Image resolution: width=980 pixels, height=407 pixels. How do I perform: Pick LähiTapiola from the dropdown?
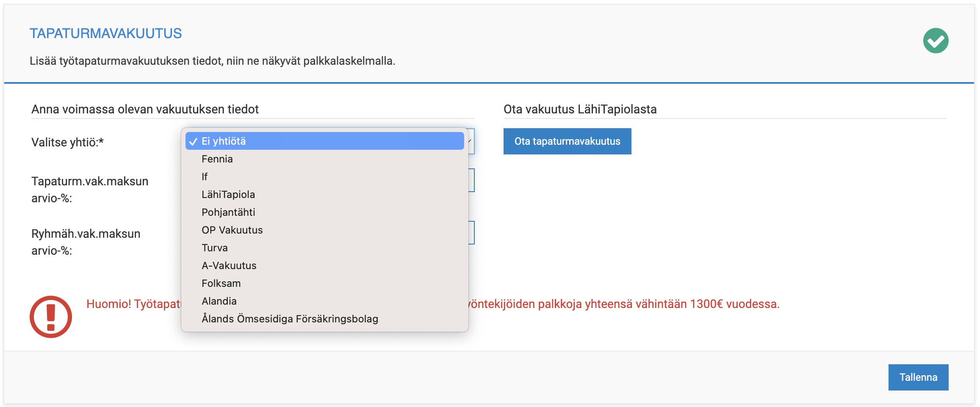[228, 195]
